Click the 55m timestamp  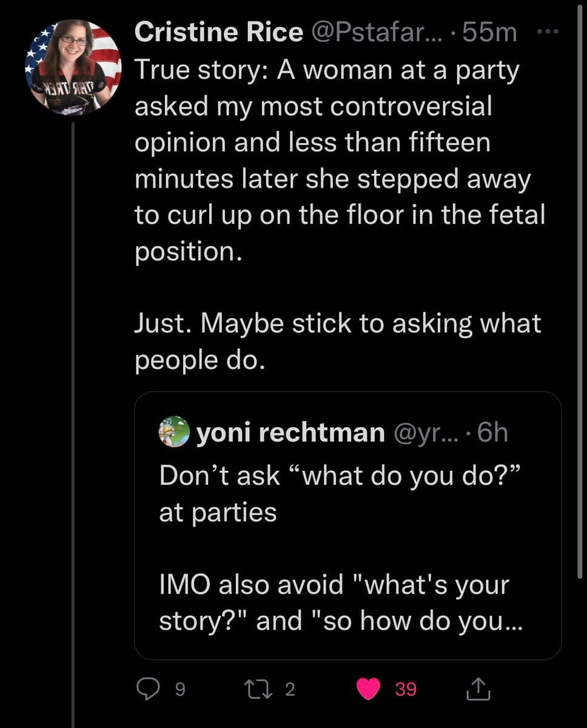(x=489, y=33)
